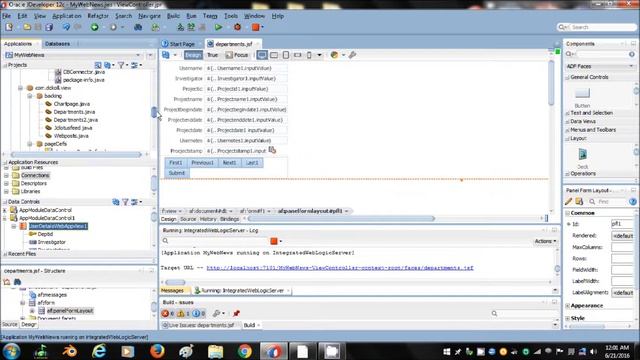Expand the Text and Selection components section
The width and height of the screenshot is (640, 360).
tap(568, 113)
